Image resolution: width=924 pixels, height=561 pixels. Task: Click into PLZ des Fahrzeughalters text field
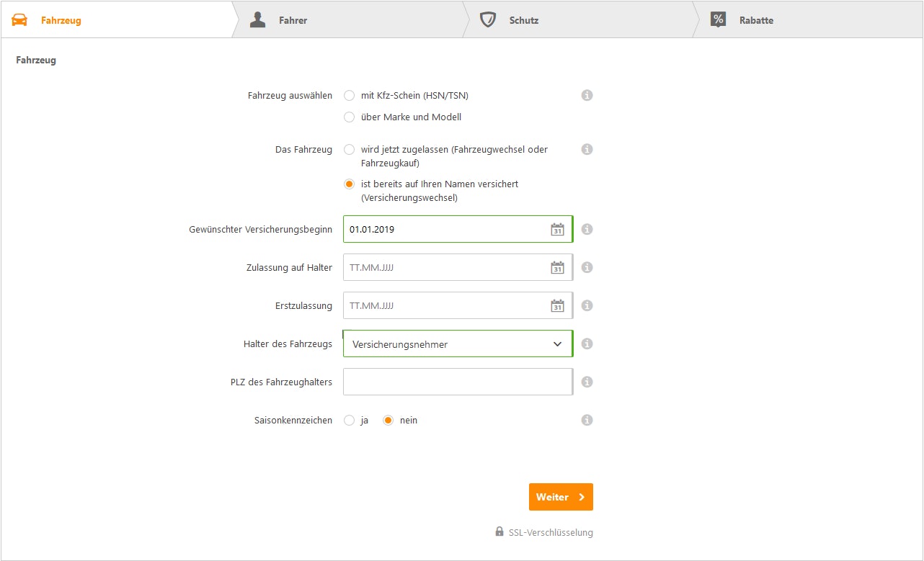(x=458, y=382)
